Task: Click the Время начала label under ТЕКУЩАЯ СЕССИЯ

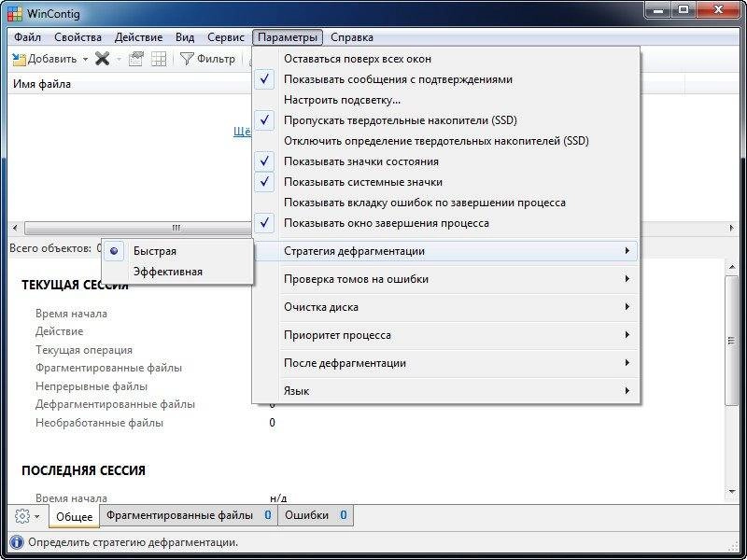Action: coord(71,314)
